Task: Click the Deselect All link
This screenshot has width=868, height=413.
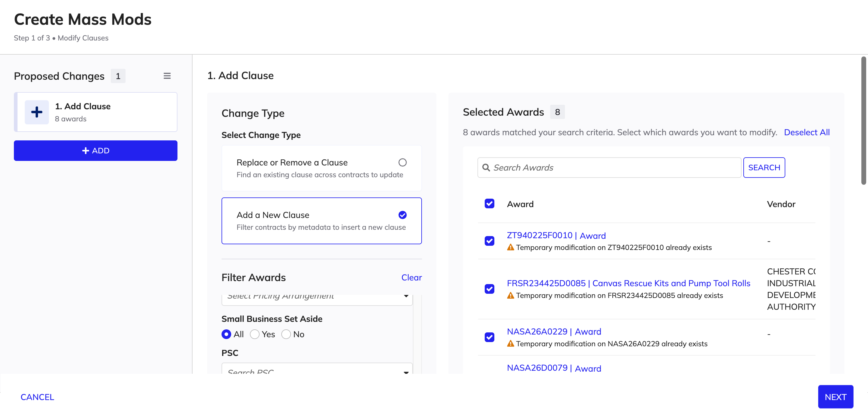Action: click(x=807, y=133)
